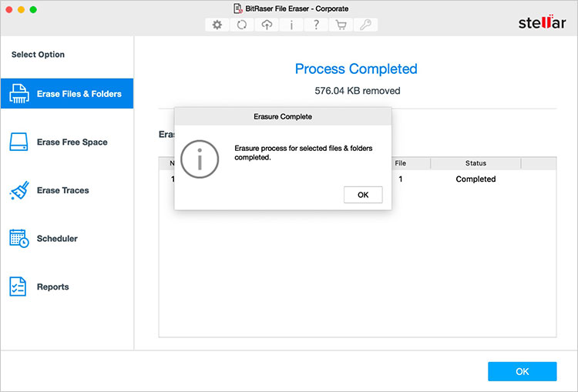Select Erase Files & Folders option
Screen dimensions: 578x392
[67, 94]
